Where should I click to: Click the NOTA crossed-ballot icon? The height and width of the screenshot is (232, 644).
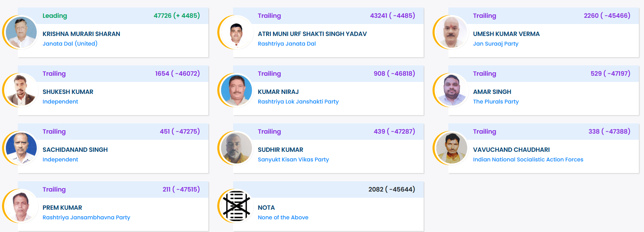pos(236,206)
